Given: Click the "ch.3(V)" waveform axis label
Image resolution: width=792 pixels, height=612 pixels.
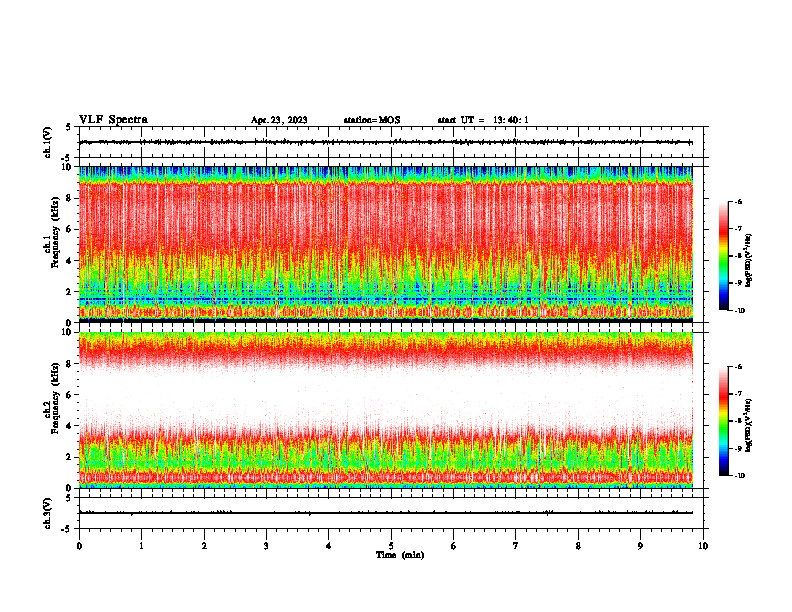Looking at the screenshot, I should (x=48, y=513).
